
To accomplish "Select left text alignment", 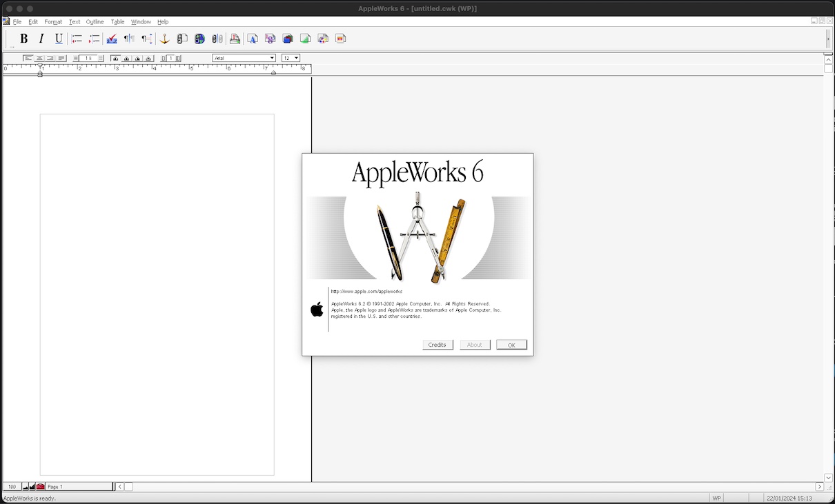I will [x=28, y=59].
